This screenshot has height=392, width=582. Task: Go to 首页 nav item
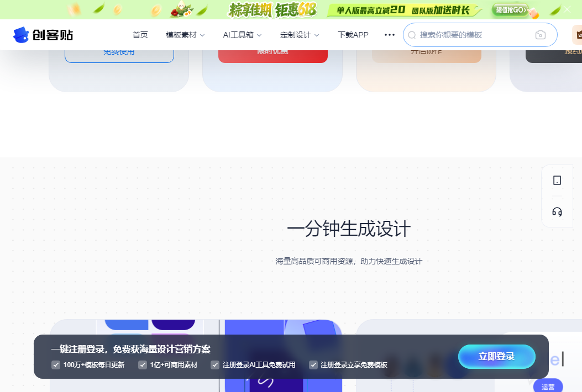tap(140, 35)
